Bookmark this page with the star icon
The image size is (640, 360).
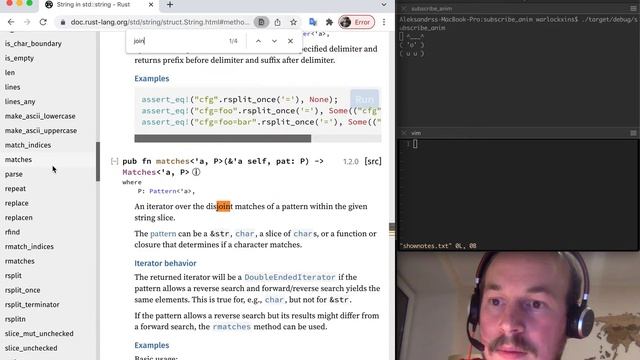pyautogui.click(x=293, y=22)
